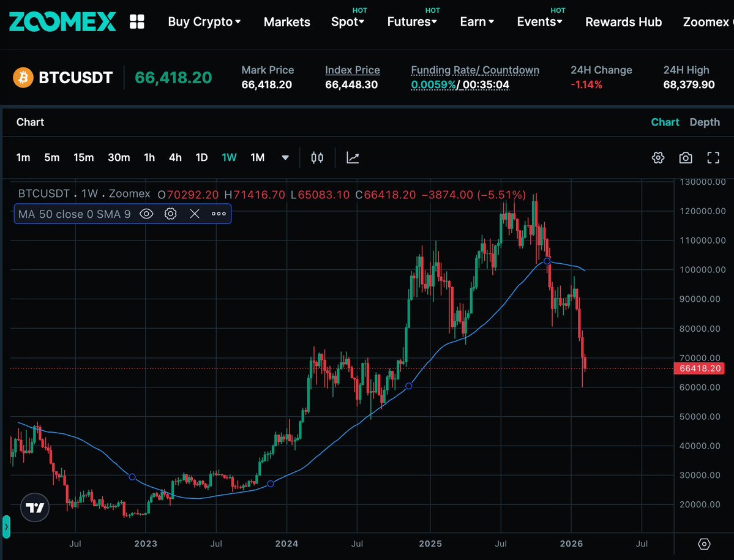Open the Earn dropdown menu
734x560 pixels.
tap(476, 22)
